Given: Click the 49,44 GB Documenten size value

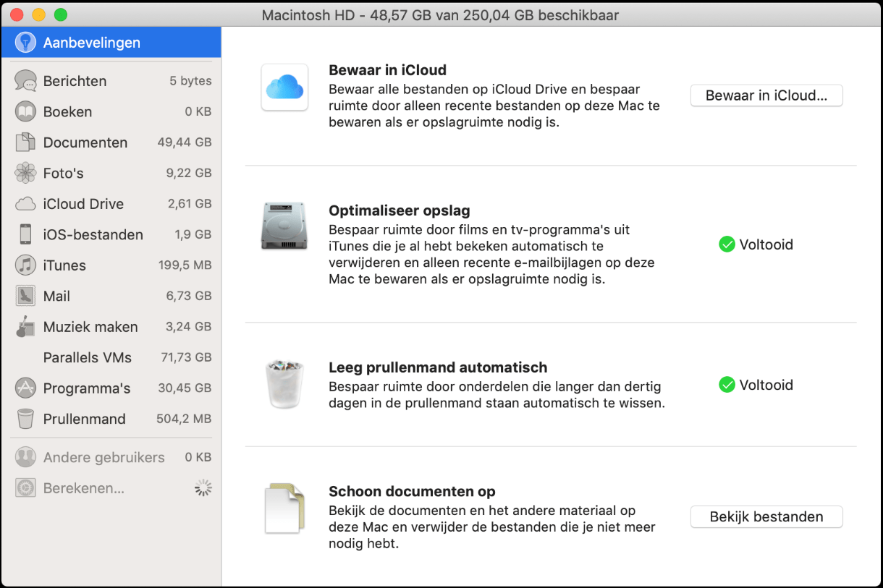Looking at the screenshot, I should pyautogui.click(x=185, y=142).
